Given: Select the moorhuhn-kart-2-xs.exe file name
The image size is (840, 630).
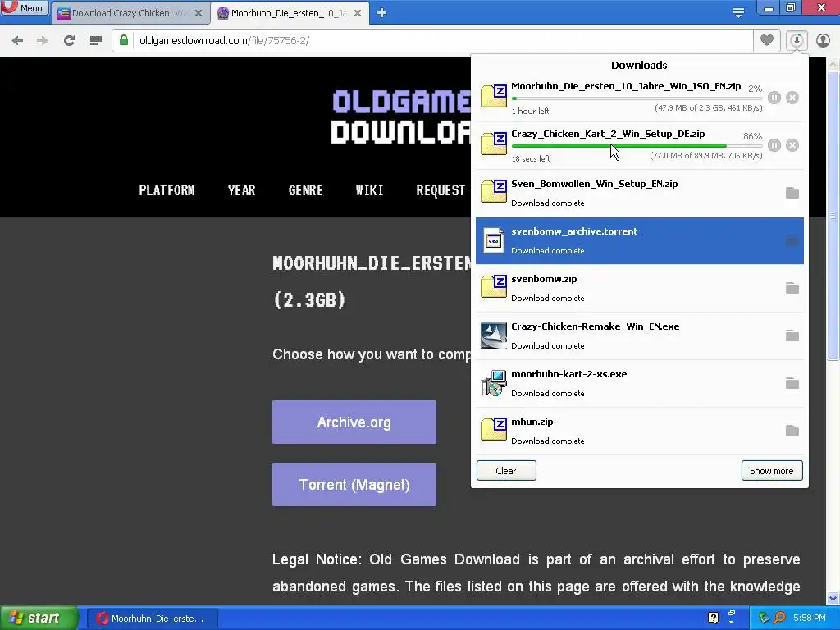Looking at the screenshot, I should click(x=569, y=374).
